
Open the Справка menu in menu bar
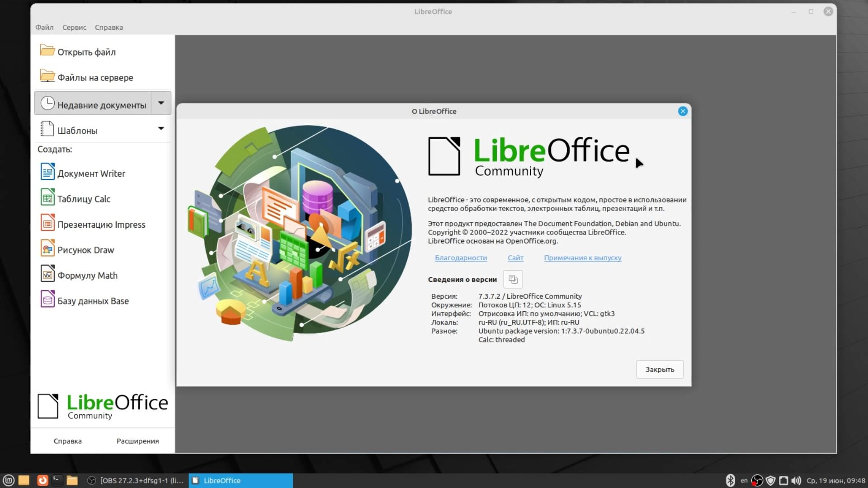click(x=109, y=27)
